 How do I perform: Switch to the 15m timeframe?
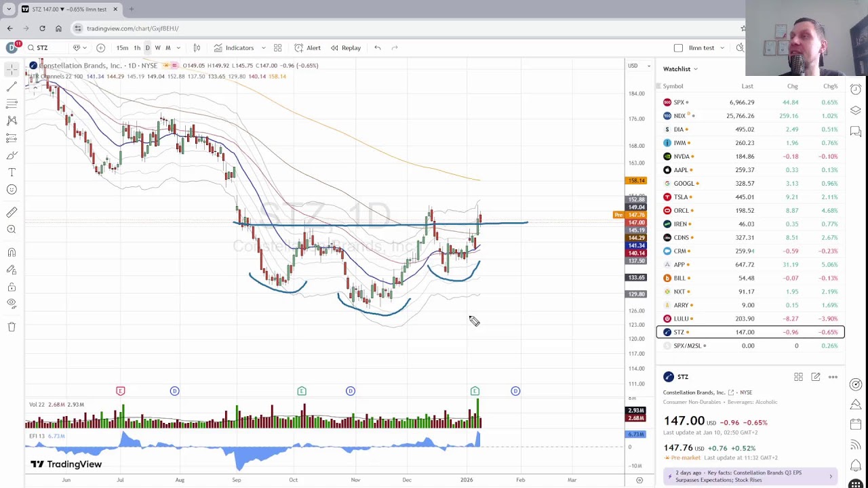(122, 47)
